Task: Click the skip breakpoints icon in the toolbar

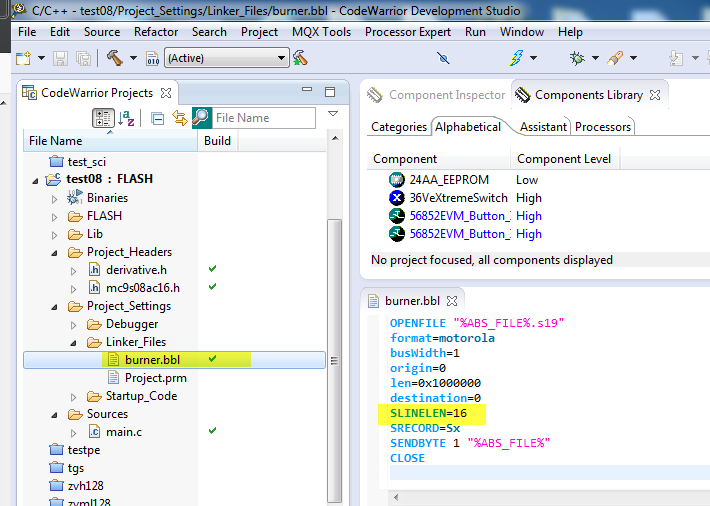Action: tap(443, 58)
